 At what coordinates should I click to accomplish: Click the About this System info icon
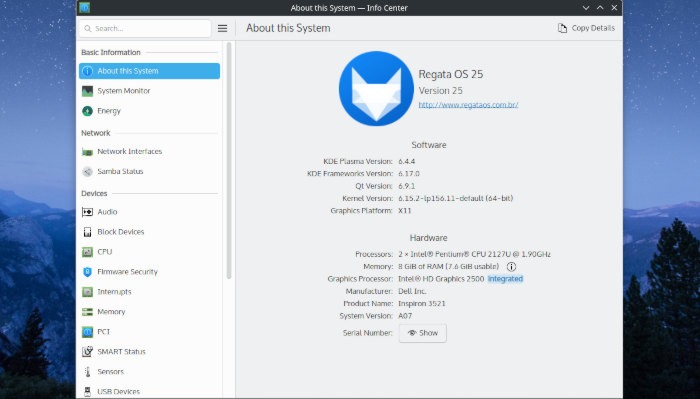(88, 71)
